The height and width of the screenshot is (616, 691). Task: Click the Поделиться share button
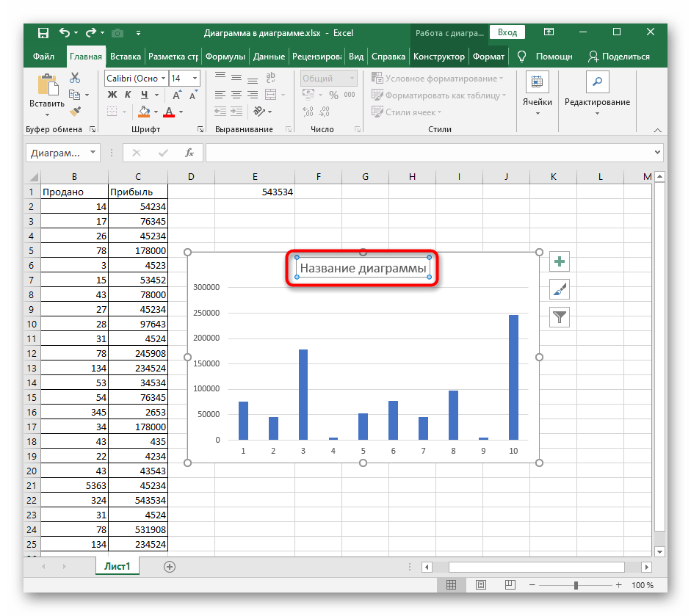619,57
